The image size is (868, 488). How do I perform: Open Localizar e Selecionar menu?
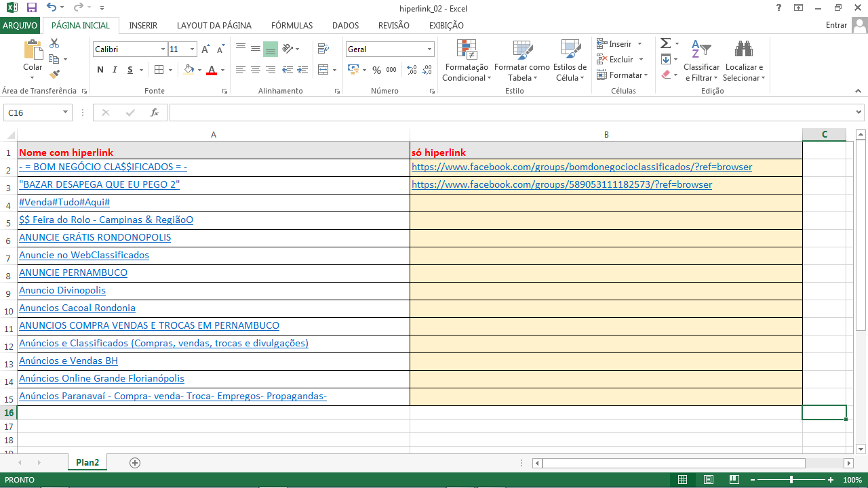[x=744, y=60]
